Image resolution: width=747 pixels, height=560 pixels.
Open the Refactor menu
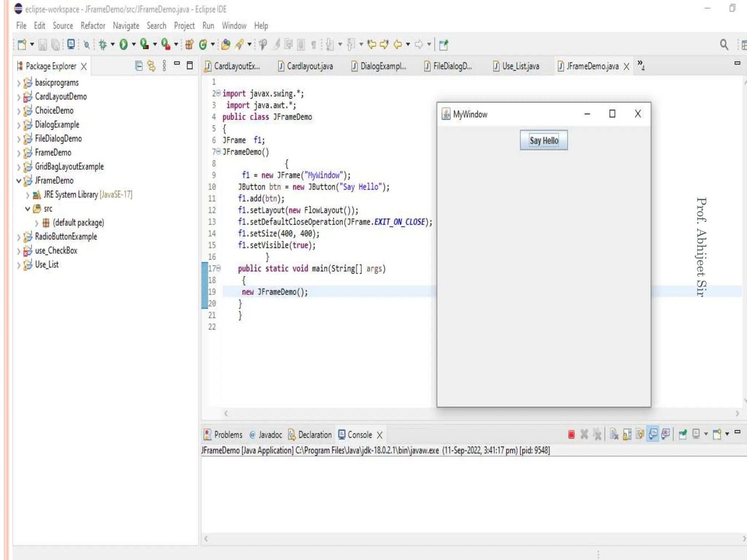click(93, 26)
